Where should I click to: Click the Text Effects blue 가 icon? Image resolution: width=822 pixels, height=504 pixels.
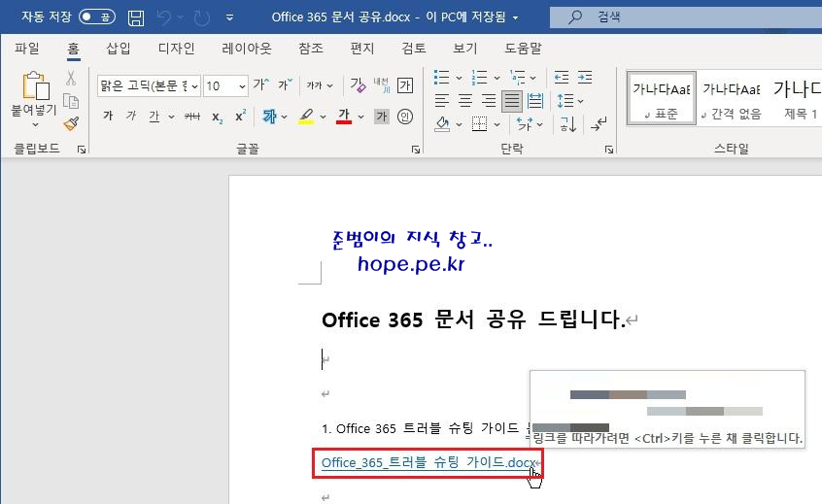(269, 117)
